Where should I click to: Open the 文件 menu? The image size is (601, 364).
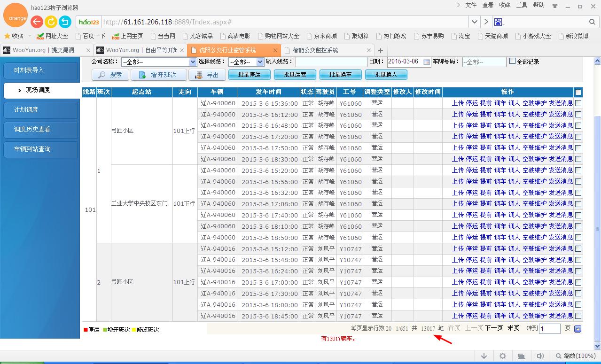[x=471, y=5]
